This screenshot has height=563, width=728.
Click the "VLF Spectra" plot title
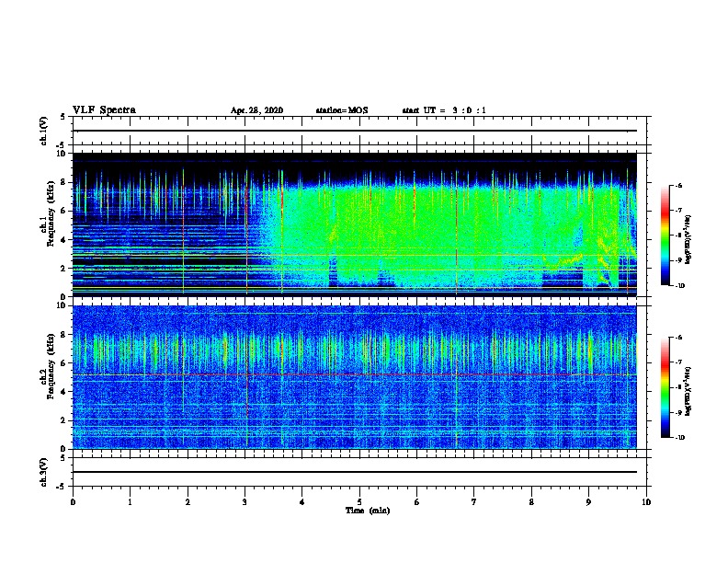(x=104, y=110)
